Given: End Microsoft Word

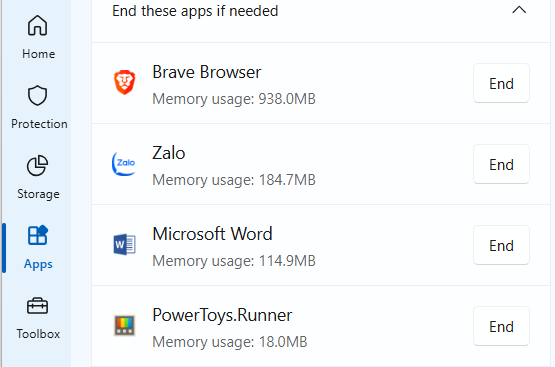Looking at the screenshot, I should click(501, 246).
